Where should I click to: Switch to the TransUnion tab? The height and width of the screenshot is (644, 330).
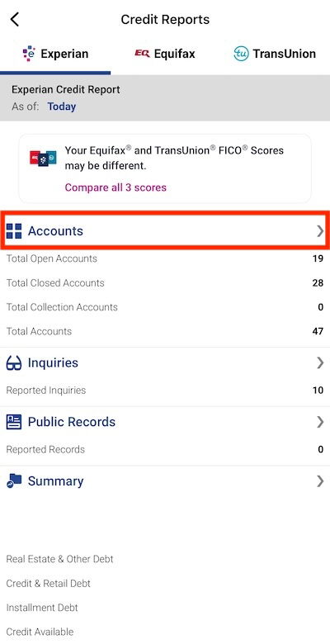(x=275, y=54)
